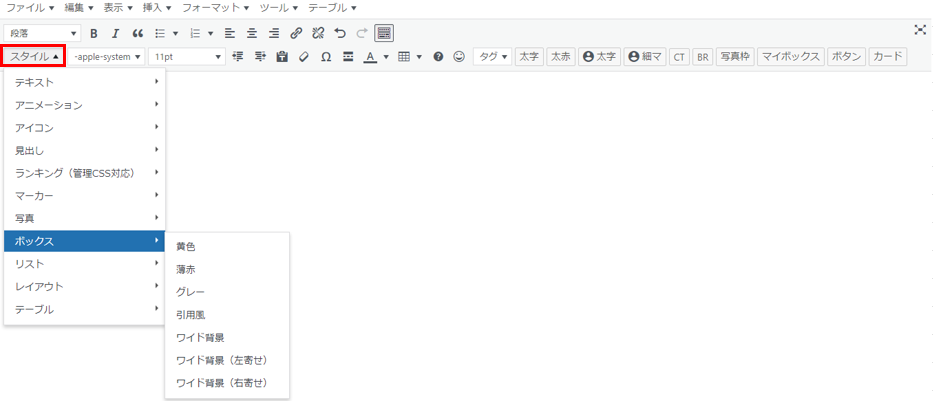Toggle the paste as text clipboard icon
Image resolution: width=933 pixels, height=401 pixels.
point(282,57)
